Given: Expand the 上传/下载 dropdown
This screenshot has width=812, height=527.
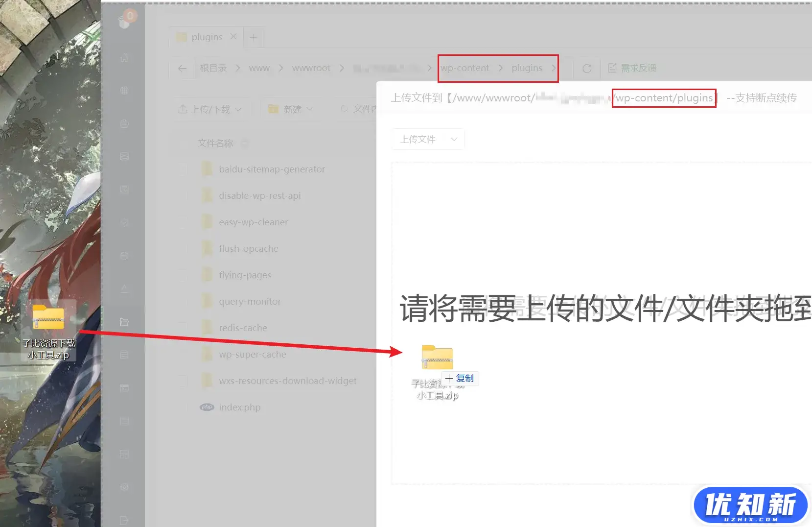Looking at the screenshot, I should [210, 109].
